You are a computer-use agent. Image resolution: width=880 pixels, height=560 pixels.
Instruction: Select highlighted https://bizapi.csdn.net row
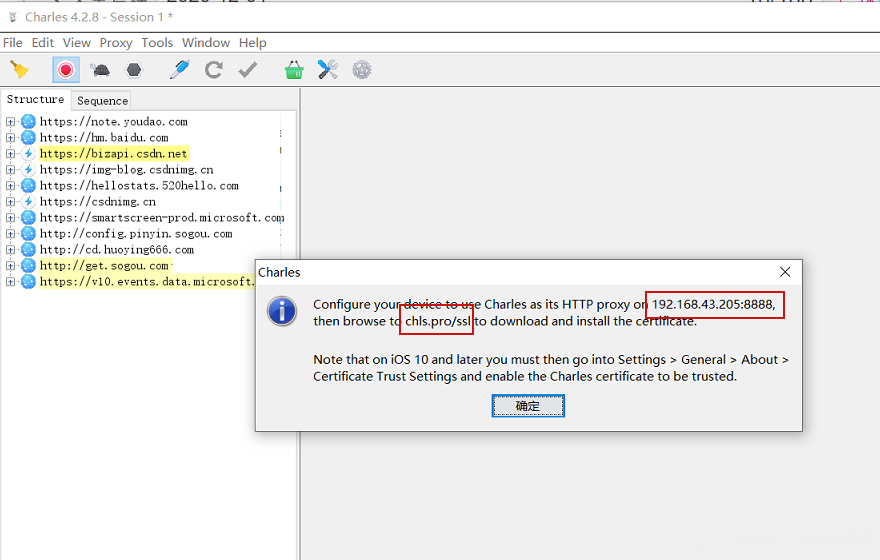tap(114, 153)
